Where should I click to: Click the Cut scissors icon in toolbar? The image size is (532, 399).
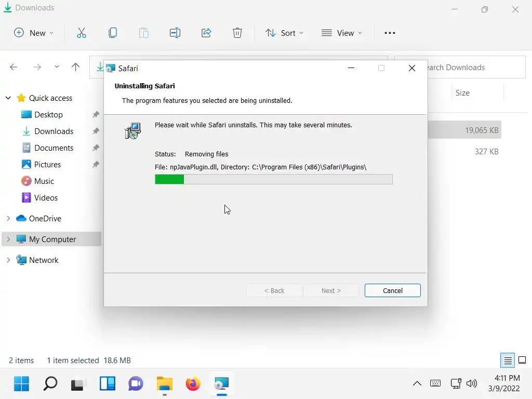point(82,33)
